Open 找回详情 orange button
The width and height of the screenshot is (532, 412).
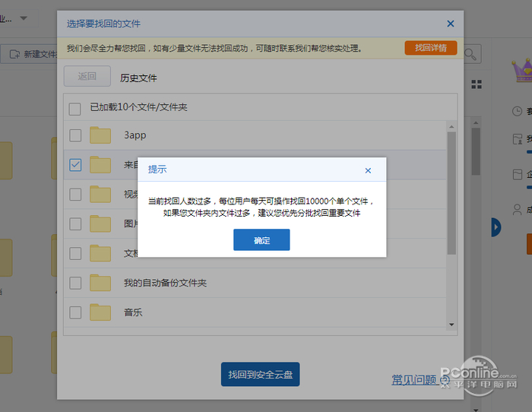[x=431, y=48]
